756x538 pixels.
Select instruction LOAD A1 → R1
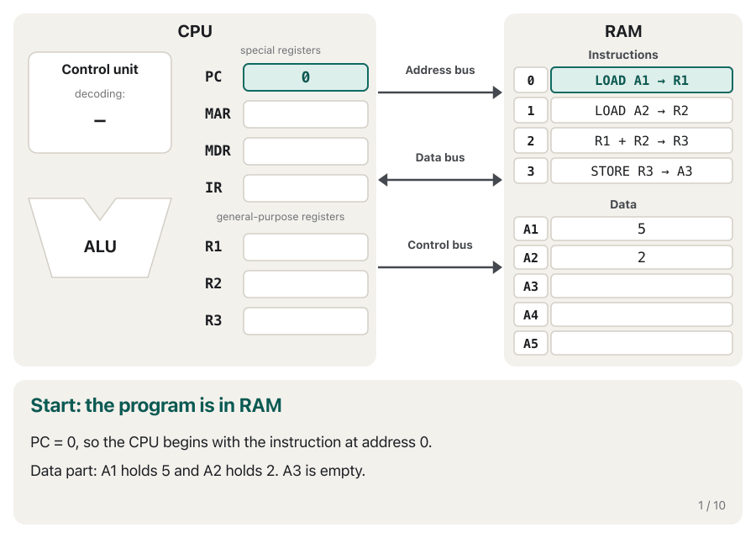click(641, 80)
